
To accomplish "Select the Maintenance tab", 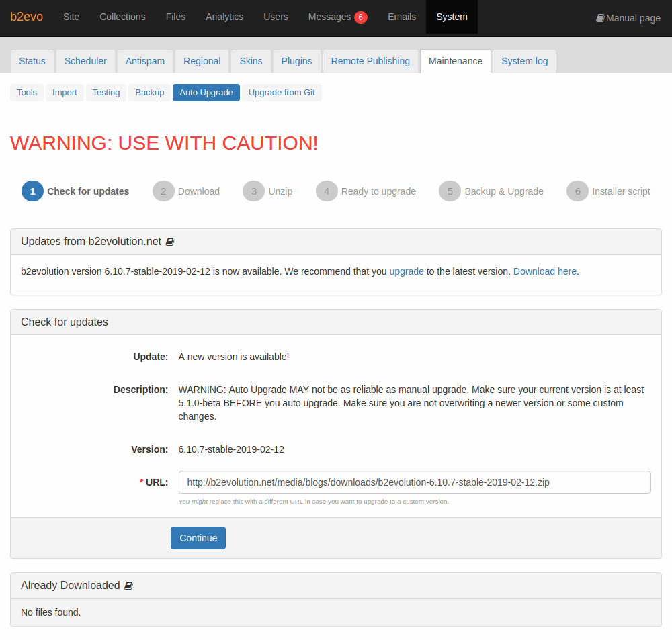I will click(x=456, y=61).
